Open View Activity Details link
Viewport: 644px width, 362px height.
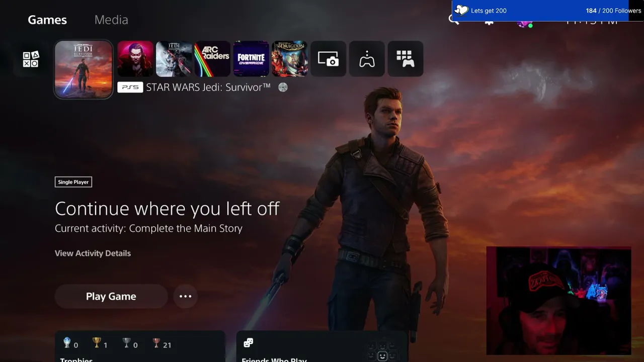pyautogui.click(x=93, y=253)
